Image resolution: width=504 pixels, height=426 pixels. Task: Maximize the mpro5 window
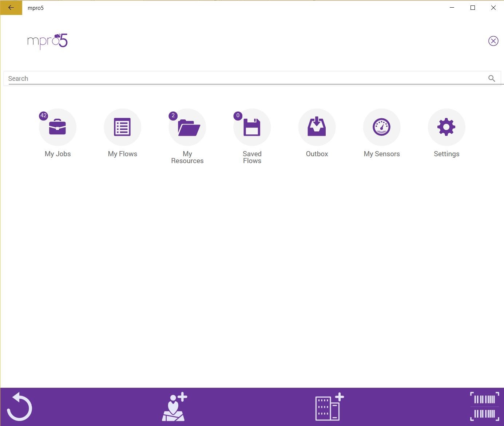pos(473,8)
